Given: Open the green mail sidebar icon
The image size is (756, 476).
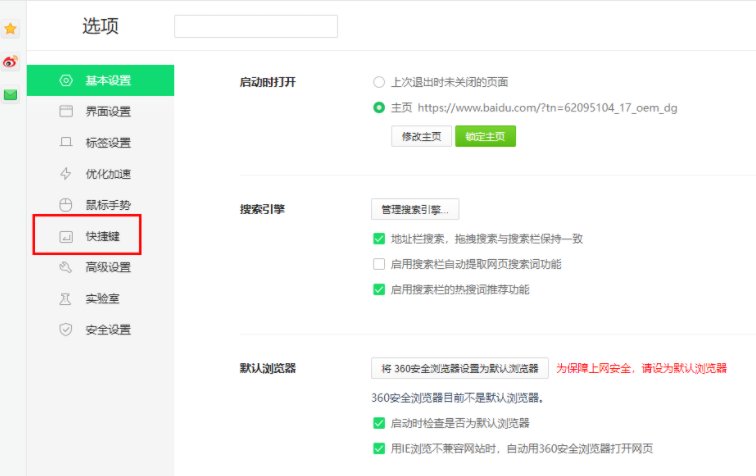Looking at the screenshot, I should (10, 95).
